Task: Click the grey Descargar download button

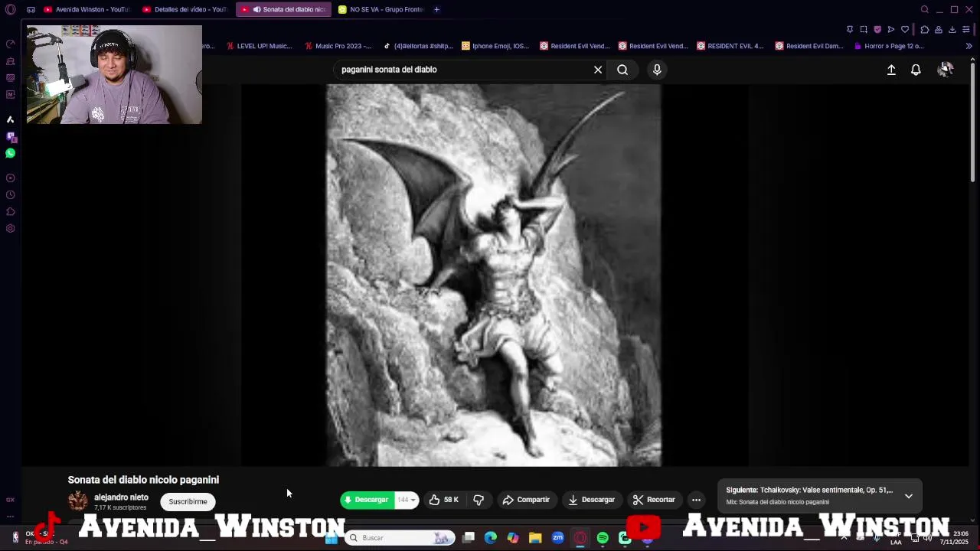Action: pos(592,500)
